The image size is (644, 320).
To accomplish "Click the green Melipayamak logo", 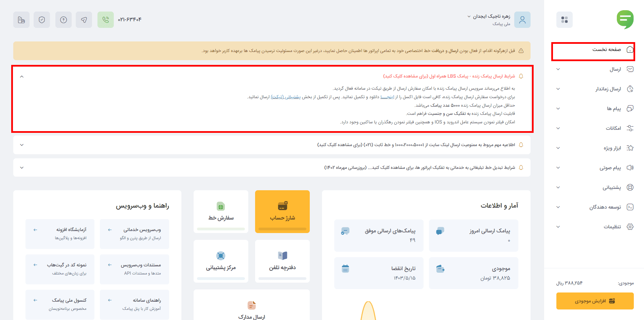I will (625, 19).
